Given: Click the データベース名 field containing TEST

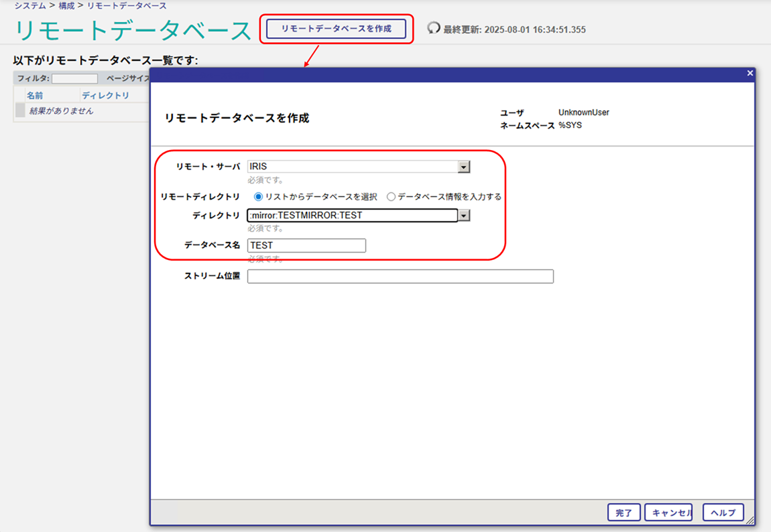Looking at the screenshot, I should pyautogui.click(x=306, y=246).
